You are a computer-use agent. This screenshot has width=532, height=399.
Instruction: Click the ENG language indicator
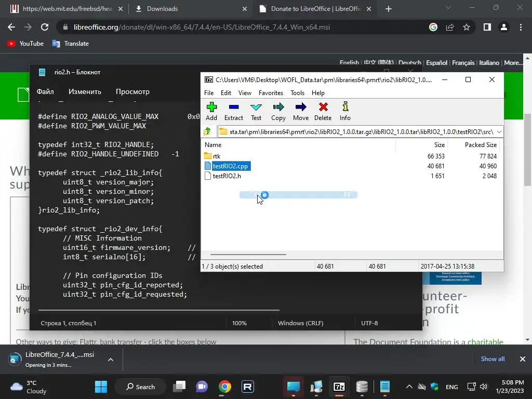tap(451, 387)
